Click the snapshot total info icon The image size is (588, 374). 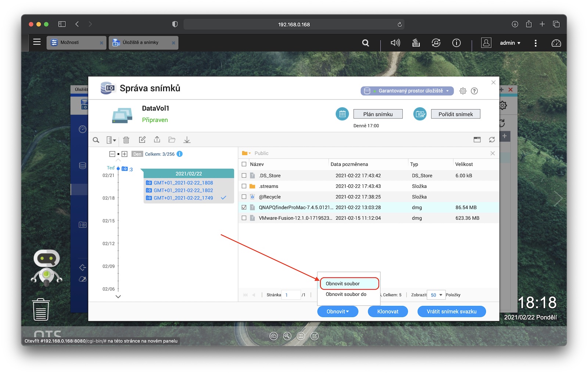pyautogui.click(x=179, y=154)
